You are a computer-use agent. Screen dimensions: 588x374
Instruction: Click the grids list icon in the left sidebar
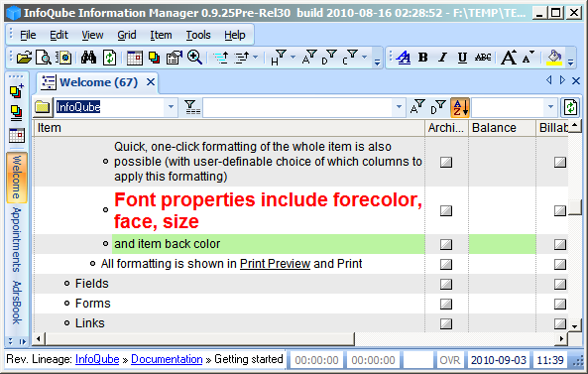coord(17,113)
